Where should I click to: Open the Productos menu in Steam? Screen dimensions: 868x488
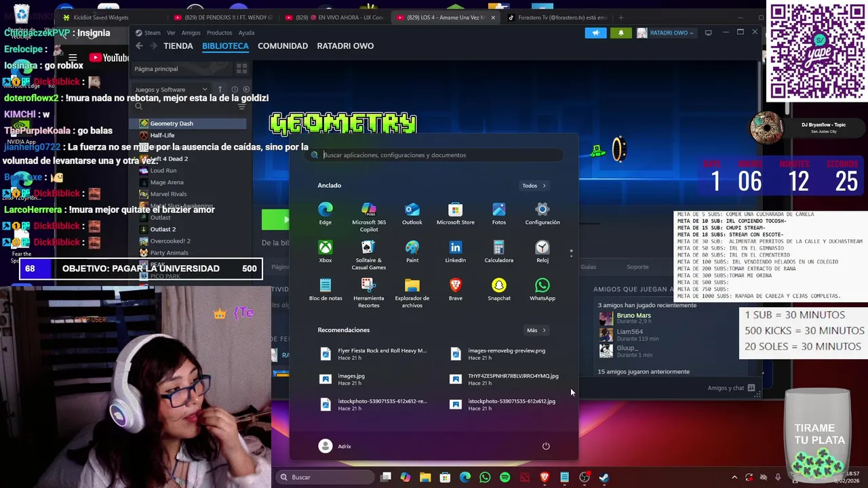219,33
